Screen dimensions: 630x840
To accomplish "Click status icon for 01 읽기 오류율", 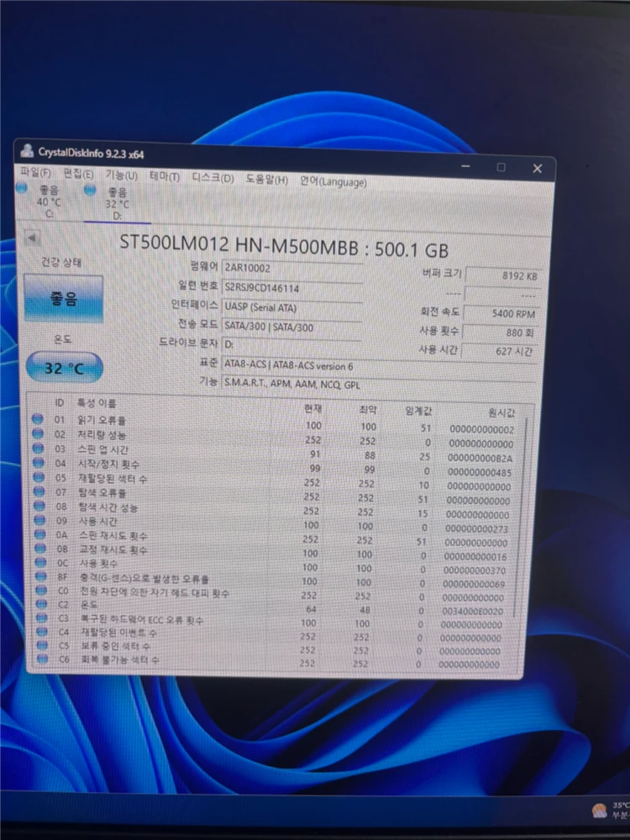I will click(x=38, y=419).
